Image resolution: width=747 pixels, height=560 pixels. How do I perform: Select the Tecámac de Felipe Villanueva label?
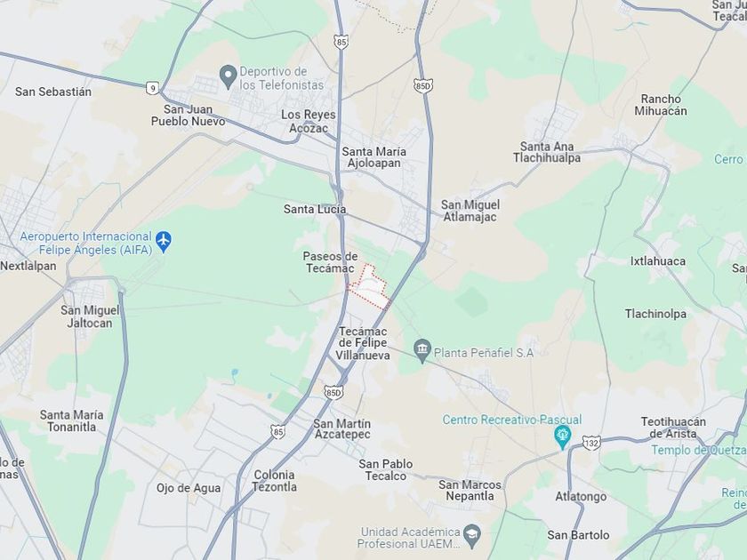363,343
